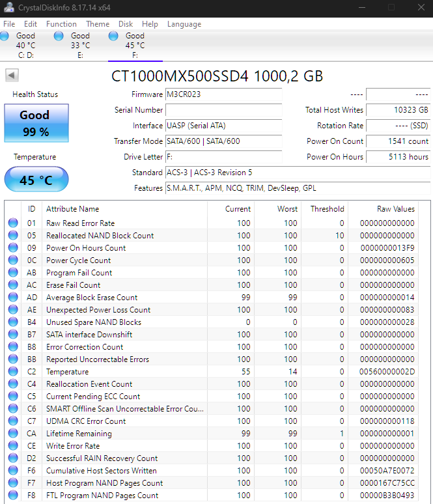Open the File menu
433x504 pixels.
coord(9,24)
